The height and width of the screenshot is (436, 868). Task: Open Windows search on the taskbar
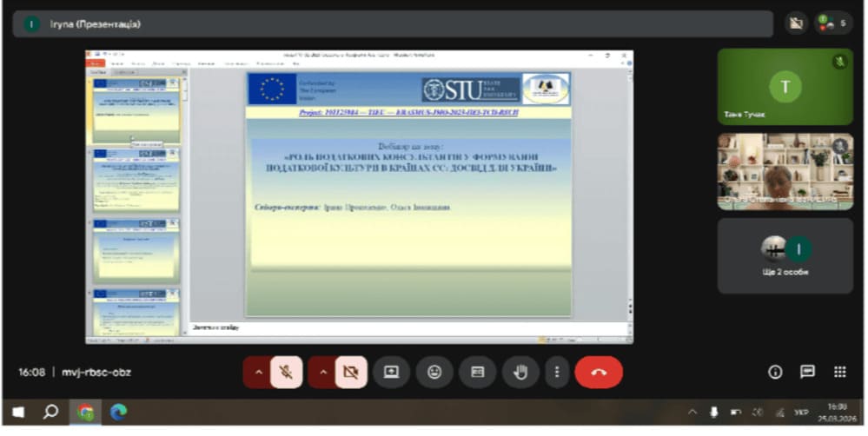coord(51,413)
